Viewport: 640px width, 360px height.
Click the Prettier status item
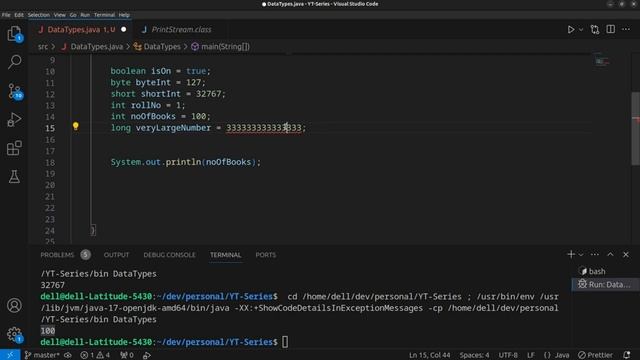(x=596, y=355)
